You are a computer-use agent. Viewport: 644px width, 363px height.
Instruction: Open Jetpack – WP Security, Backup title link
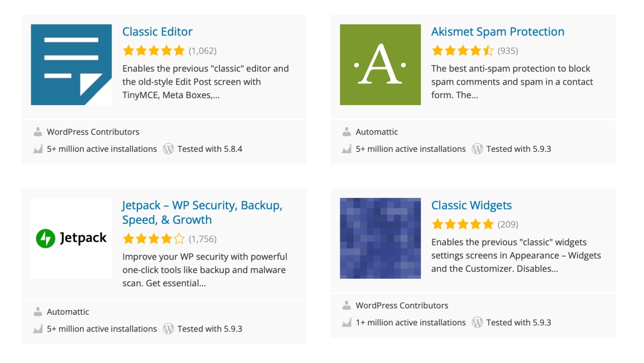202,212
